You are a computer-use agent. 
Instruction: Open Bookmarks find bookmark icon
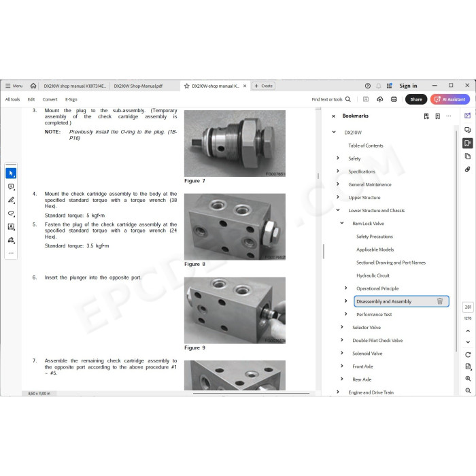[426, 116]
